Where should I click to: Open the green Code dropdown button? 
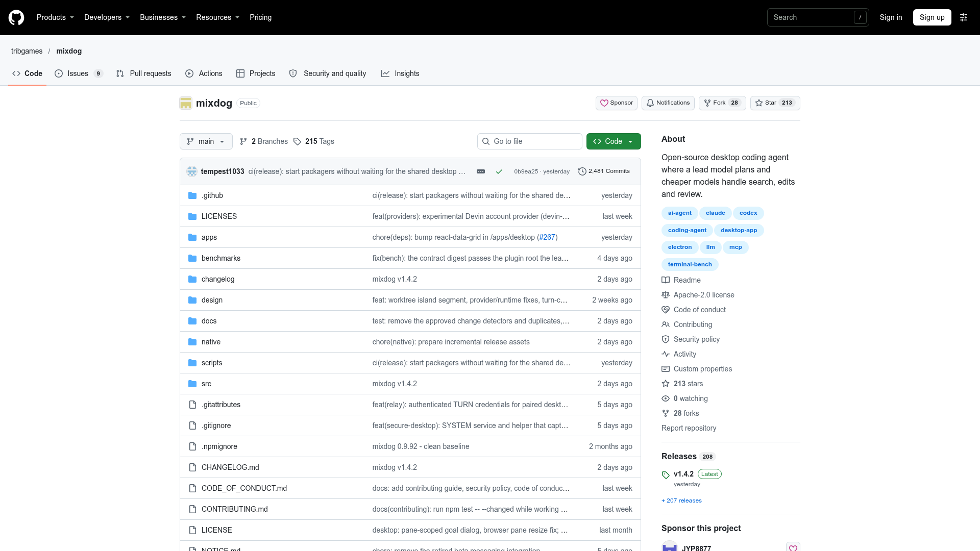[614, 141]
